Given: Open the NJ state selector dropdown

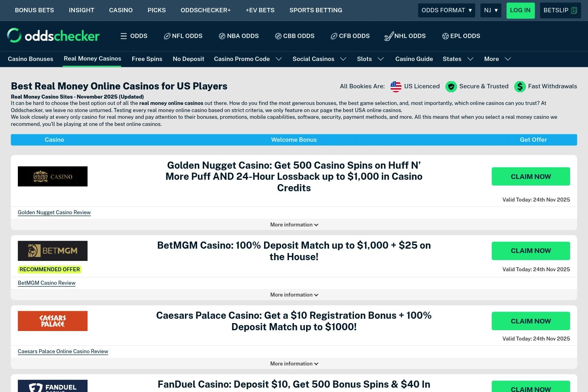Looking at the screenshot, I should click(491, 10).
